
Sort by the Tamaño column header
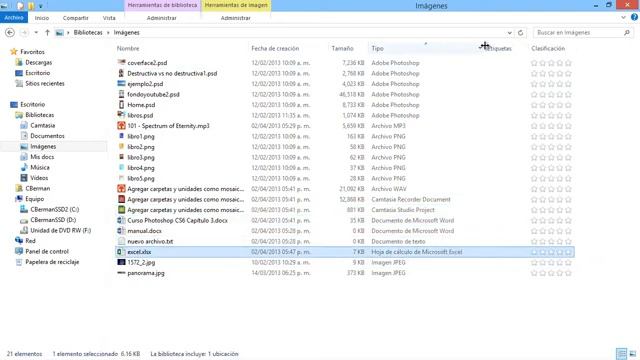coord(342,48)
